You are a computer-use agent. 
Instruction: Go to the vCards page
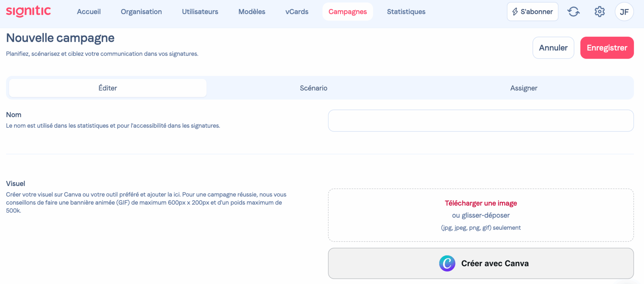point(297,12)
